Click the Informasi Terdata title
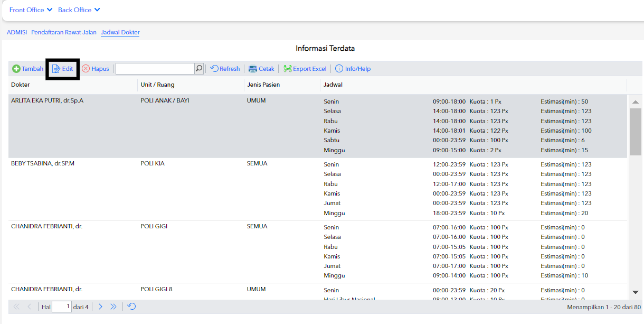Screen dimensions: 644x324 coord(325,48)
